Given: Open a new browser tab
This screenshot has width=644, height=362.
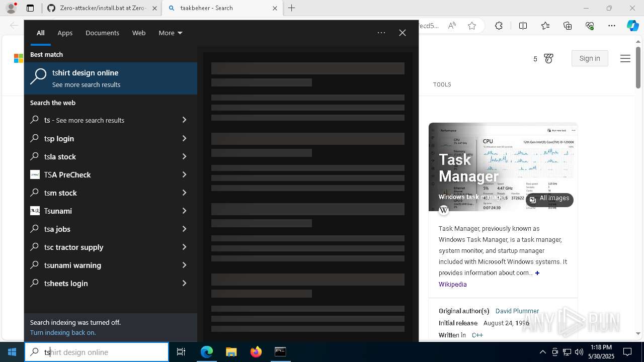Looking at the screenshot, I should 291,8.
